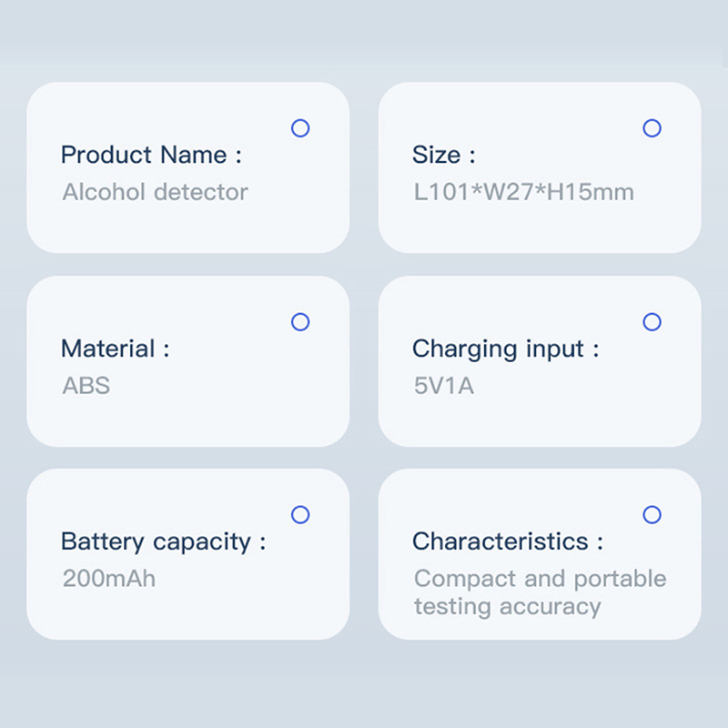
Task: Click the "Battery capacity :" heading
Action: 163,541
